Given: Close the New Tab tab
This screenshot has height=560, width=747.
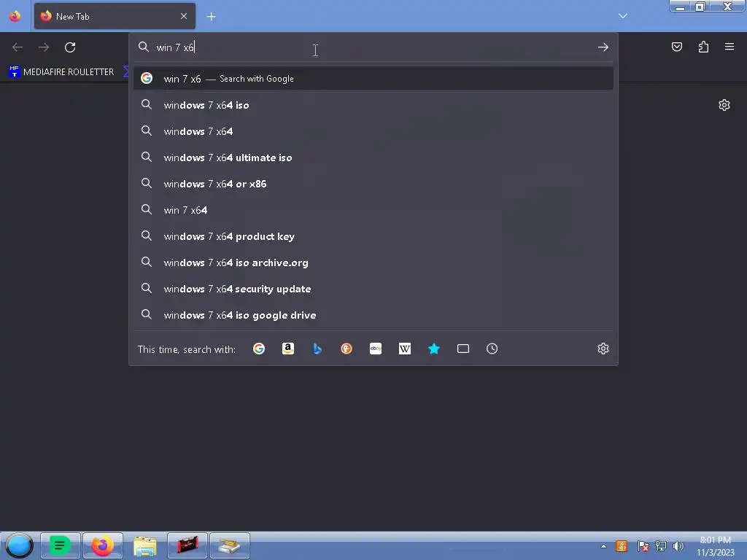Looking at the screenshot, I should point(184,16).
